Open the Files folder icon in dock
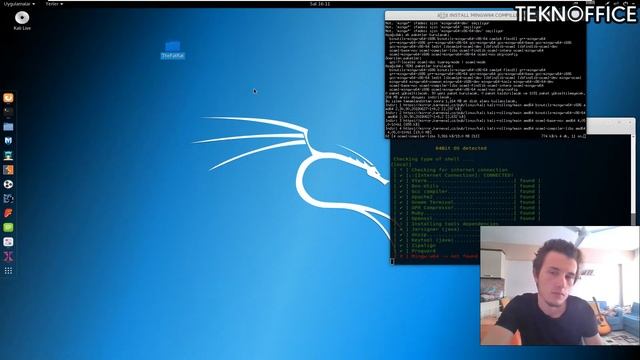 tap(8, 127)
